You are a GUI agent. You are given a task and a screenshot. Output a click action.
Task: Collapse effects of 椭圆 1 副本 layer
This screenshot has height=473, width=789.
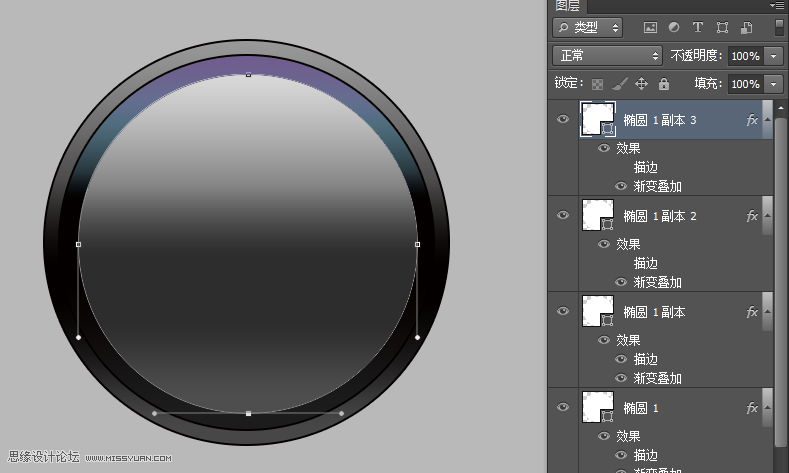[767, 311]
